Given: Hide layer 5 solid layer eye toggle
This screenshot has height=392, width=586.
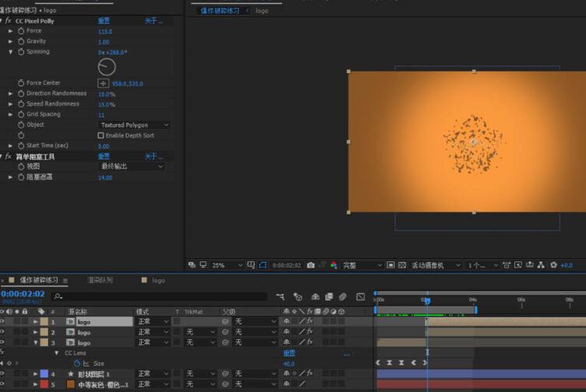Looking at the screenshot, I should pos(2,383).
